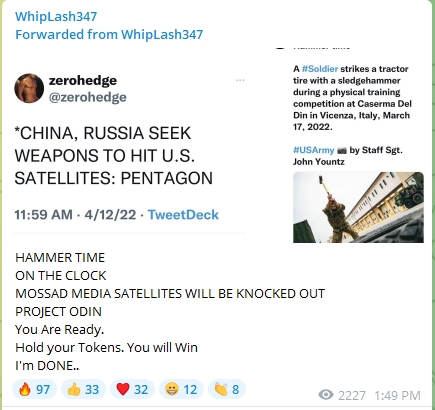Add a thumbs-up reaction showing 33
Viewport: 435px width, 410px height.
coord(83,389)
